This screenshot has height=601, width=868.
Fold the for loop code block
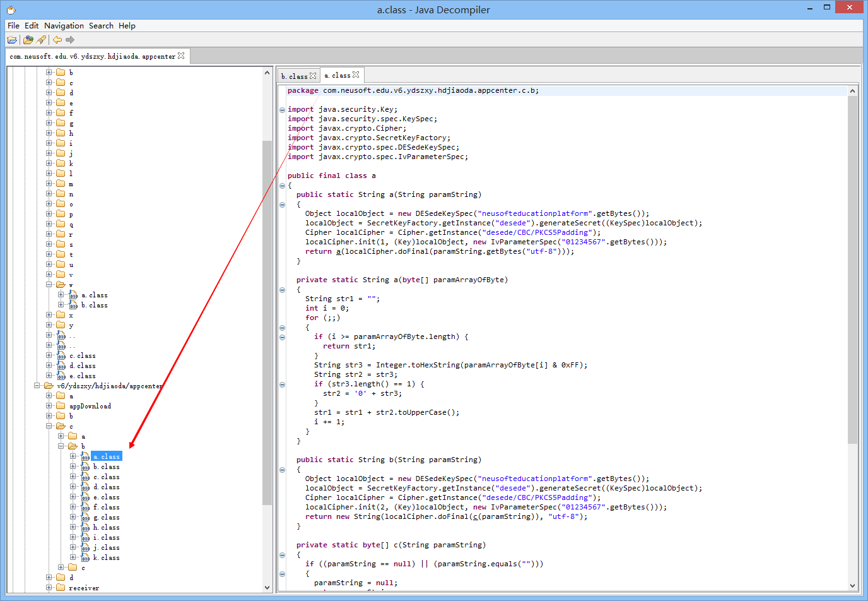point(282,328)
